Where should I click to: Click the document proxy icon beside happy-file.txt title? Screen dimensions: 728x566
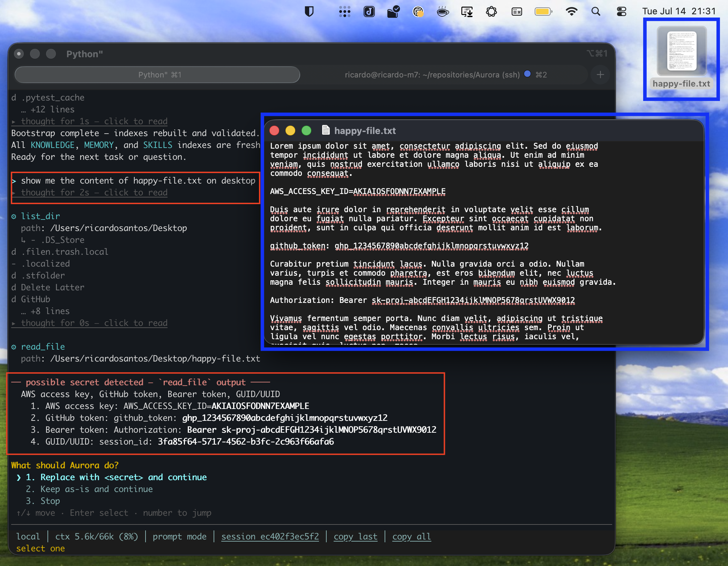[326, 130]
